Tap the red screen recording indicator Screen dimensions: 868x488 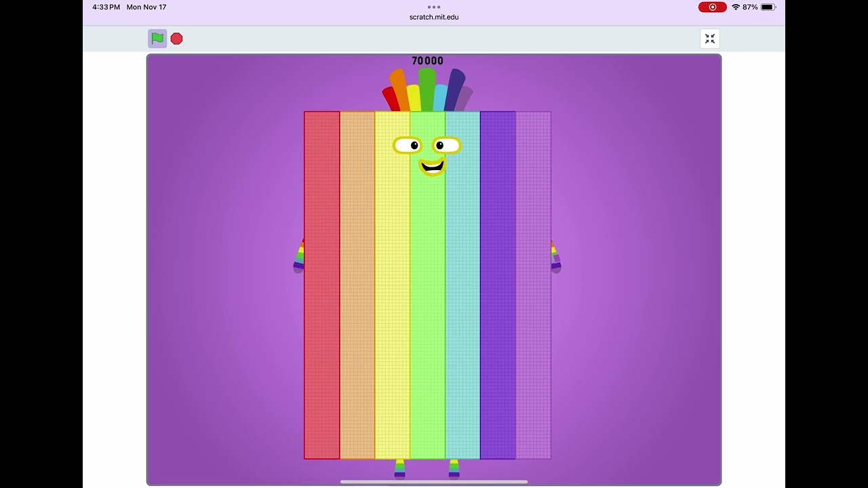[x=712, y=7]
